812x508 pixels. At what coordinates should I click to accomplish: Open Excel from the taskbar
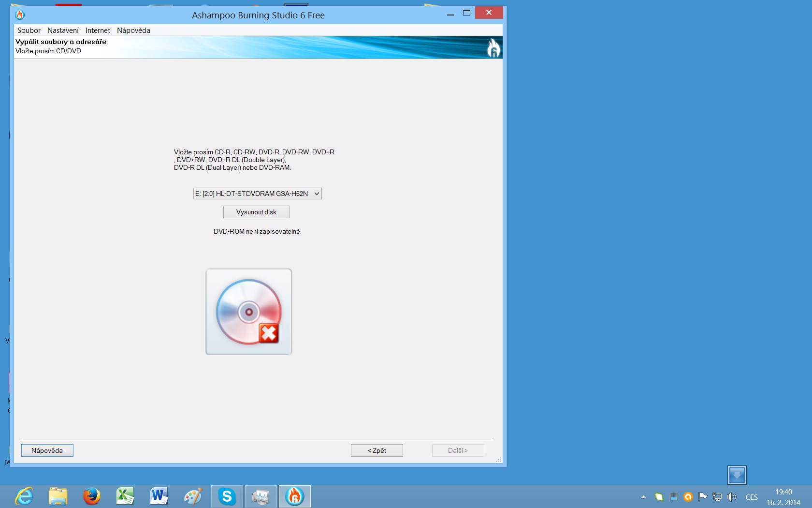click(x=125, y=496)
